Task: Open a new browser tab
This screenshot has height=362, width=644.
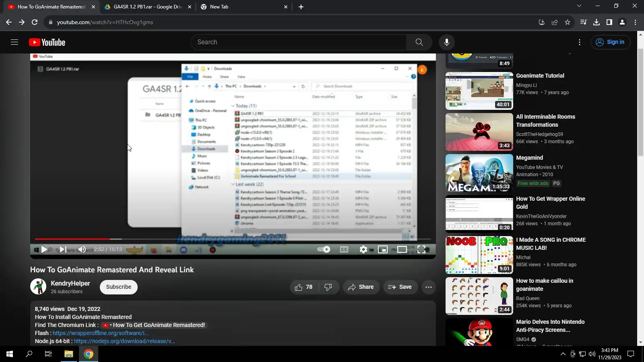Action: coord(301,7)
